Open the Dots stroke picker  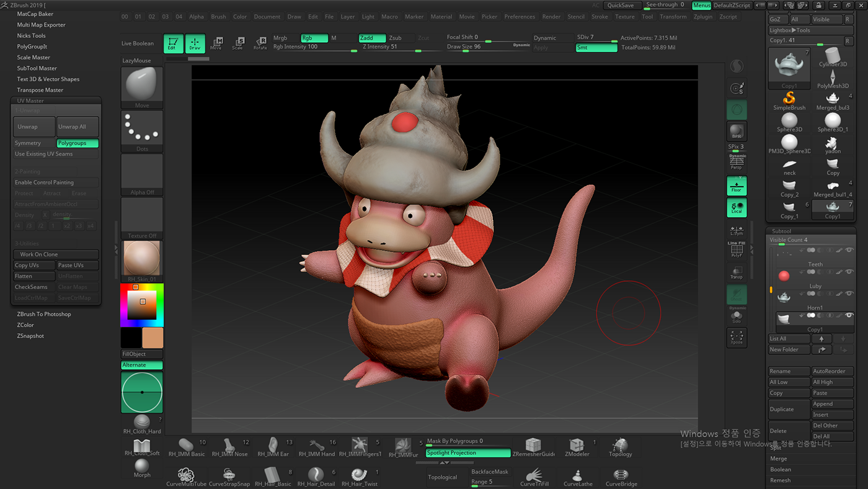pos(142,131)
